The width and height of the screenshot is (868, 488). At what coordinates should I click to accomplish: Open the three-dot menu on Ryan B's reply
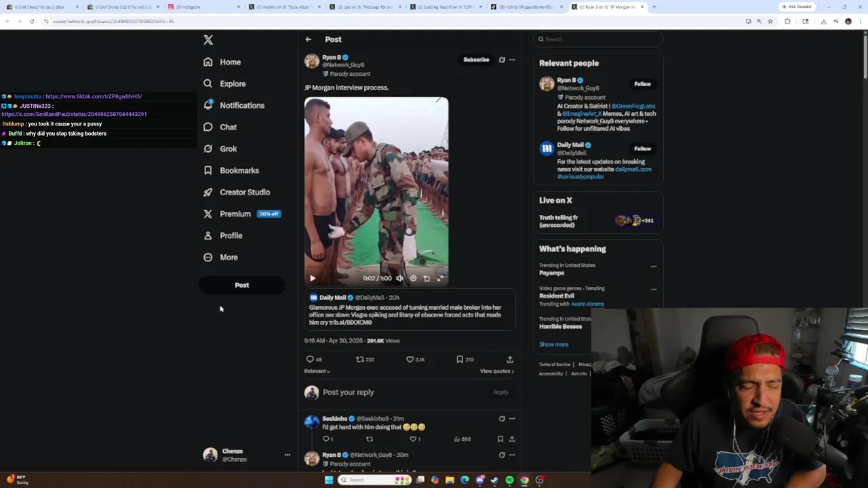[x=512, y=455]
